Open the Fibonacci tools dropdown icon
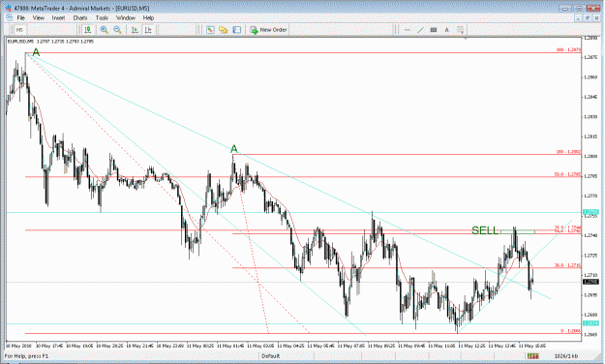This screenshot has height=364, width=605. [461, 30]
